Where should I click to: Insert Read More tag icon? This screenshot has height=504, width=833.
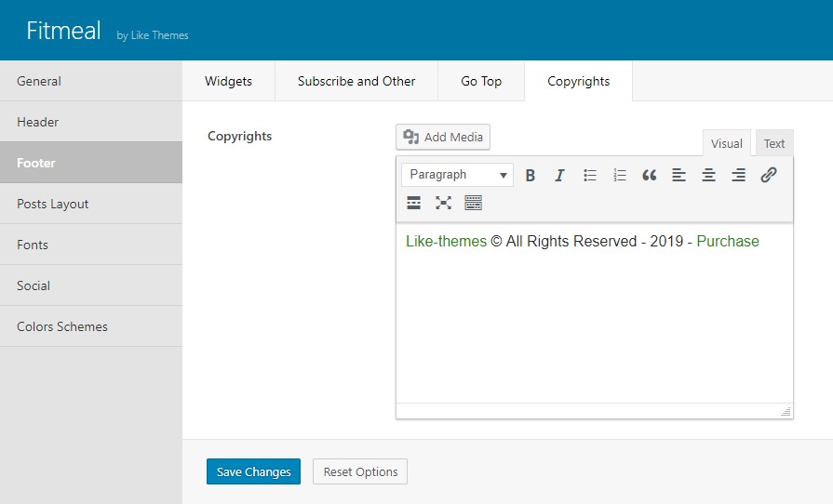(414, 203)
